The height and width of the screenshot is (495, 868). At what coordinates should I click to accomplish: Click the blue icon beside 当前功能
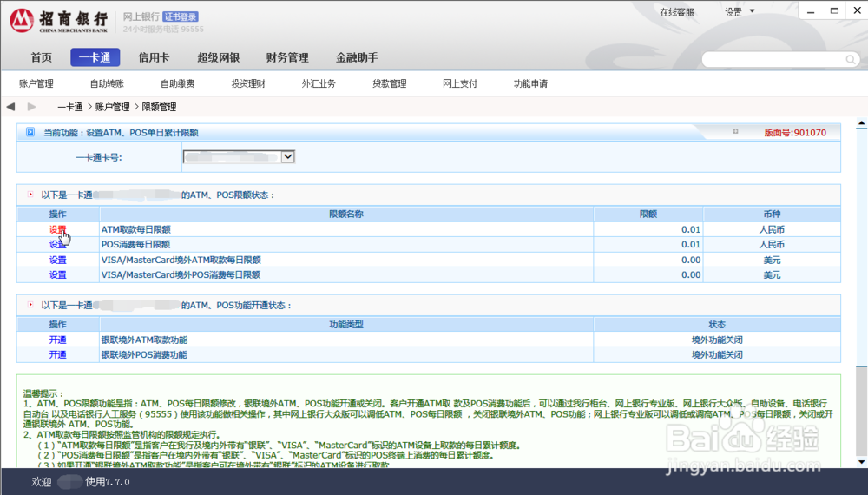pos(30,132)
